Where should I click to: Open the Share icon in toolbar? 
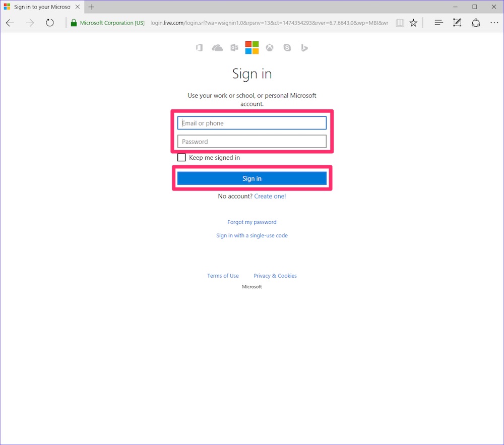476,23
